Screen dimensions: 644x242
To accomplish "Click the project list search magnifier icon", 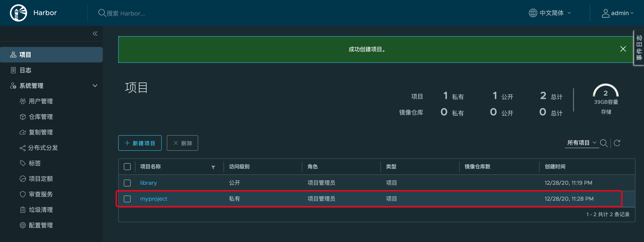I will tap(604, 143).
